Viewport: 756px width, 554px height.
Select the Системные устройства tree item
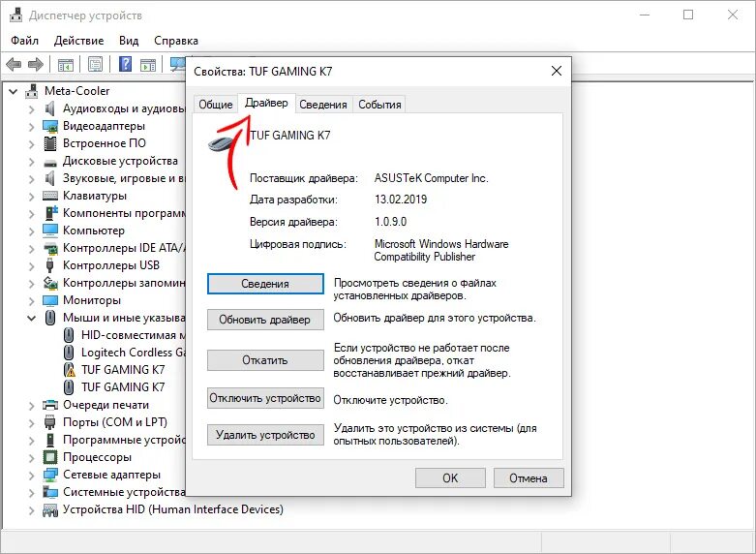[124, 492]
